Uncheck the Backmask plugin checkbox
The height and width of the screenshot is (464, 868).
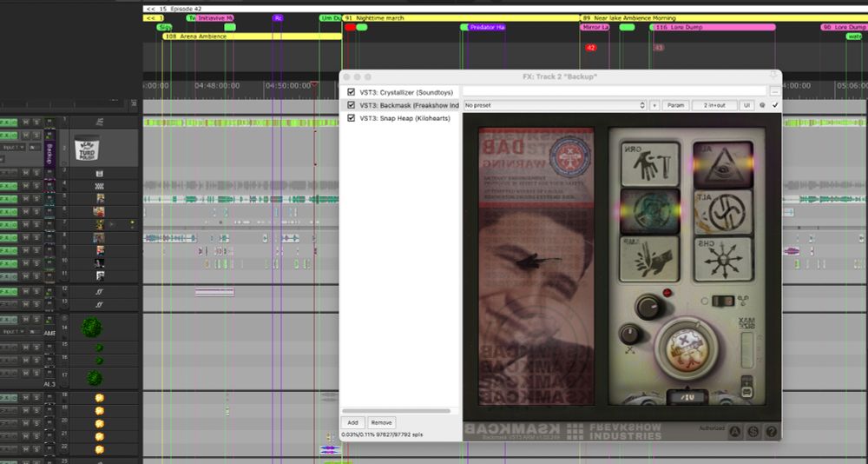[x=351, y=105]
